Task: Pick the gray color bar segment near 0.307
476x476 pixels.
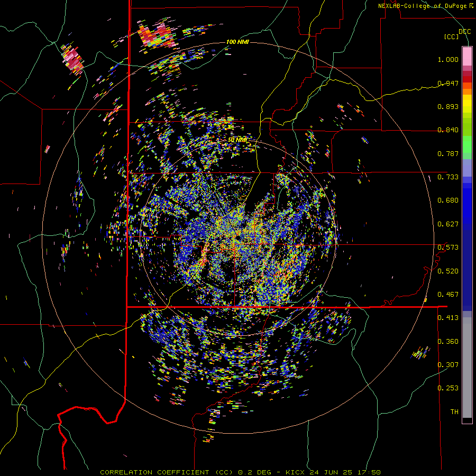Action: [467, 368]
